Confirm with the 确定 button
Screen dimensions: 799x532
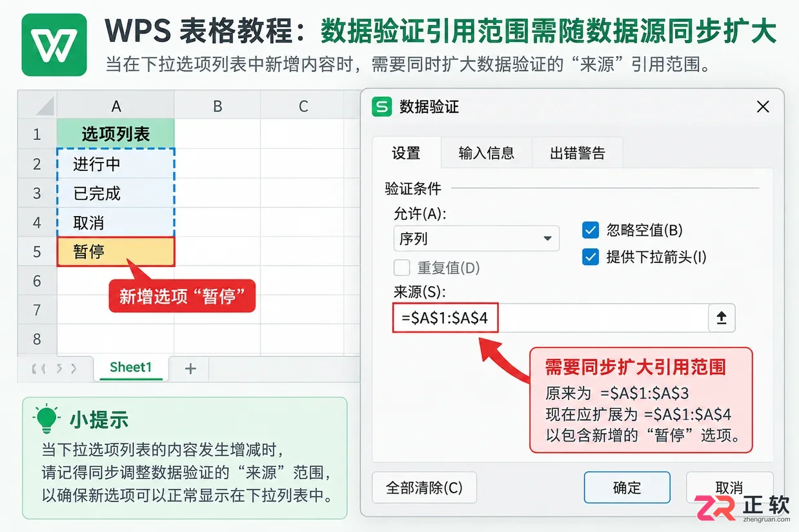[627, 488]
